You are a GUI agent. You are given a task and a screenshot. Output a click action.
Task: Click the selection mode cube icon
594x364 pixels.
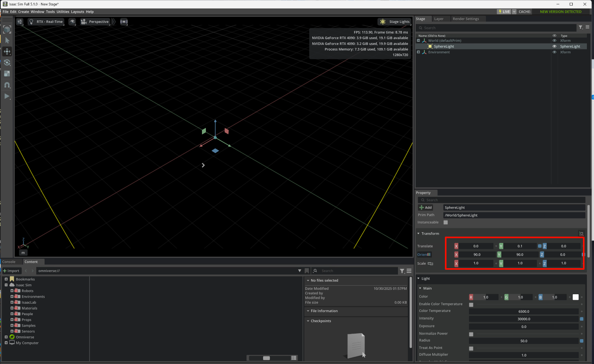[x=7, y=29]
